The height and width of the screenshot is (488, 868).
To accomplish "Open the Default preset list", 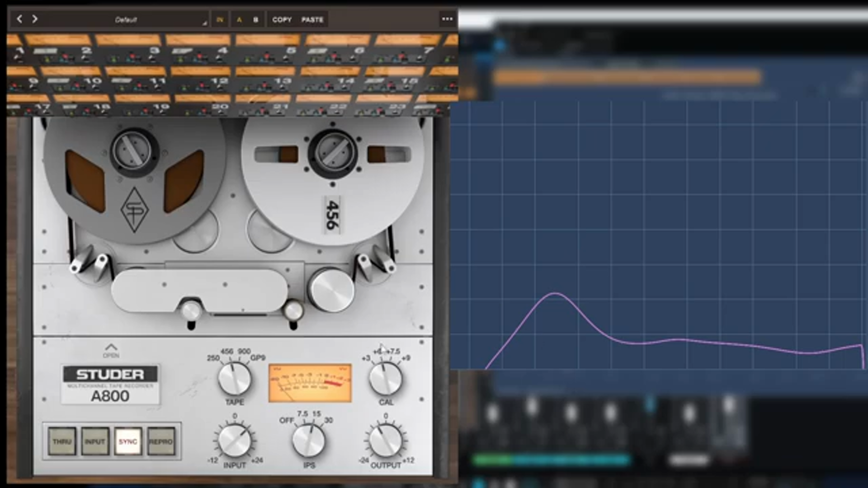I will click(x=127, y=19).
